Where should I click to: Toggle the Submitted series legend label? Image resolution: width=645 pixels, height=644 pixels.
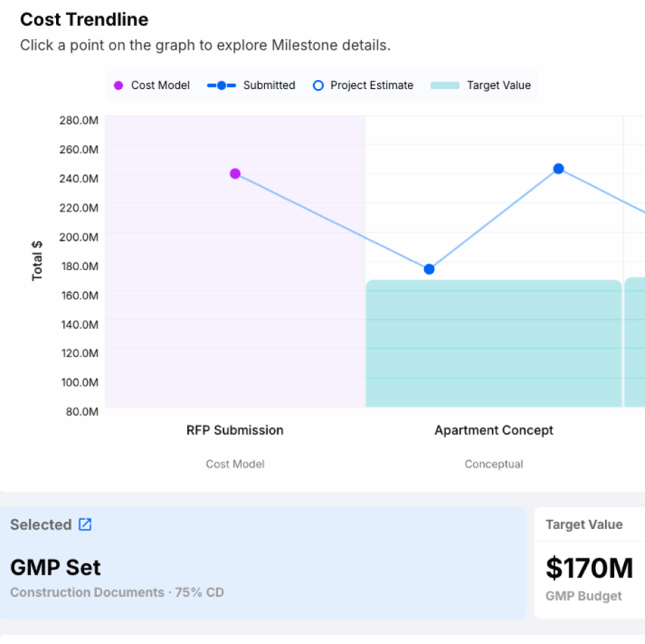(x=269, y=85)
